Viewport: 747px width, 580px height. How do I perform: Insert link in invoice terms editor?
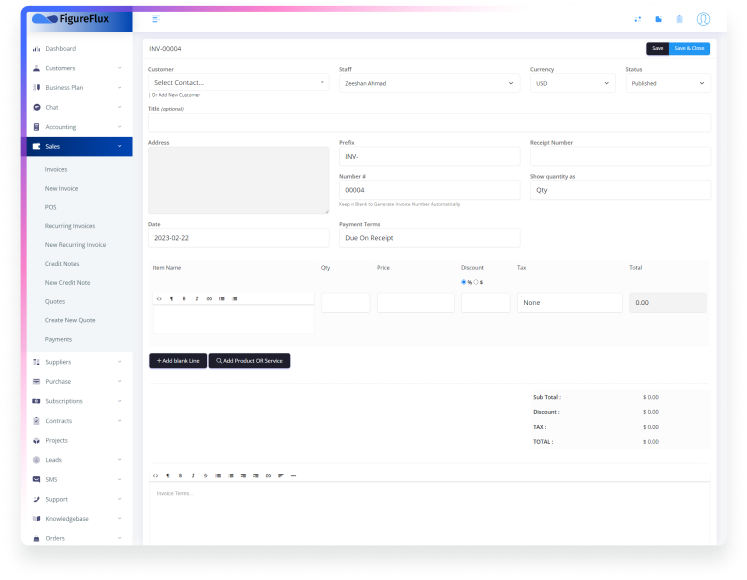pyautogui.click(x=268, y=476)
